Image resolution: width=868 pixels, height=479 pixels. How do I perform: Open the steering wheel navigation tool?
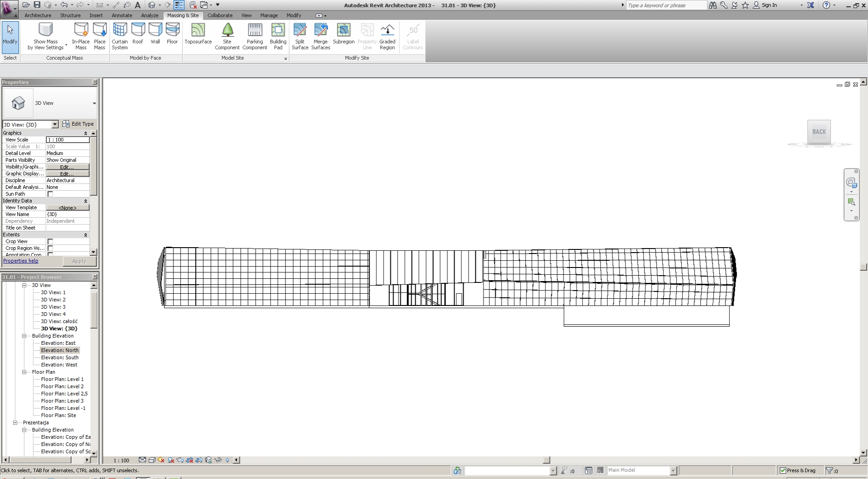pyautogui.click(x=851, y=183)
